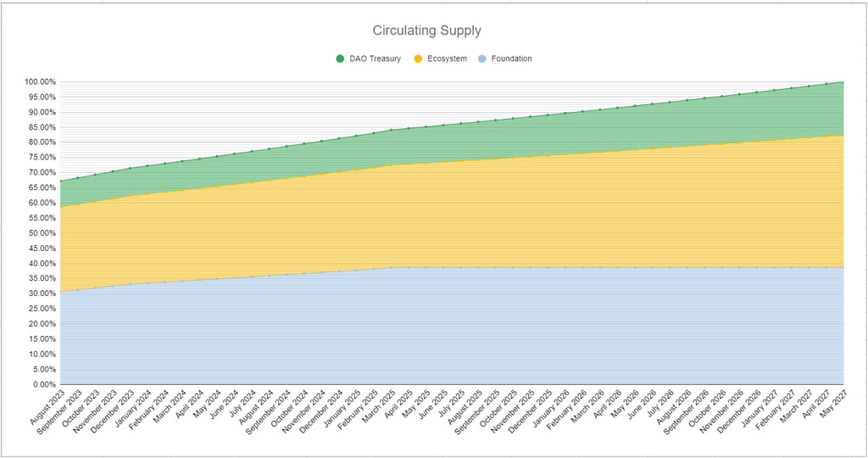Click the 0.00% y-axis label
This screenshot has width=868, height=458.
[44, 384]
